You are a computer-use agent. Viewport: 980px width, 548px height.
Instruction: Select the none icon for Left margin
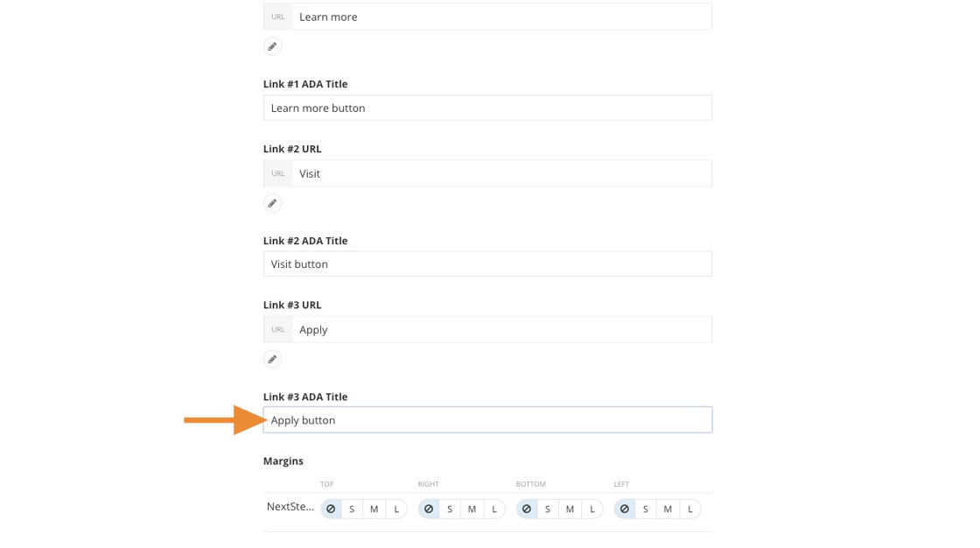coord(625,509)
